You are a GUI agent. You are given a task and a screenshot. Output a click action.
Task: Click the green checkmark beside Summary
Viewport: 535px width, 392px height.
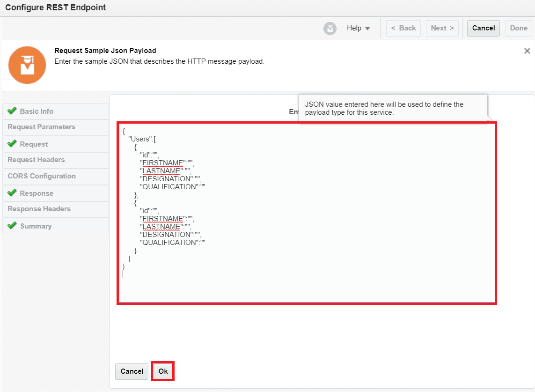pos(12,226)
